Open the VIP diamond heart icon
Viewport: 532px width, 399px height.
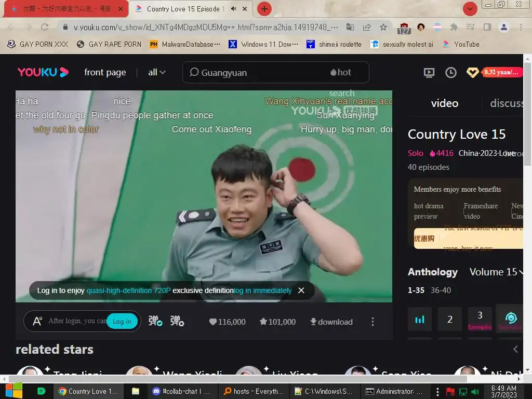(472, 73)
